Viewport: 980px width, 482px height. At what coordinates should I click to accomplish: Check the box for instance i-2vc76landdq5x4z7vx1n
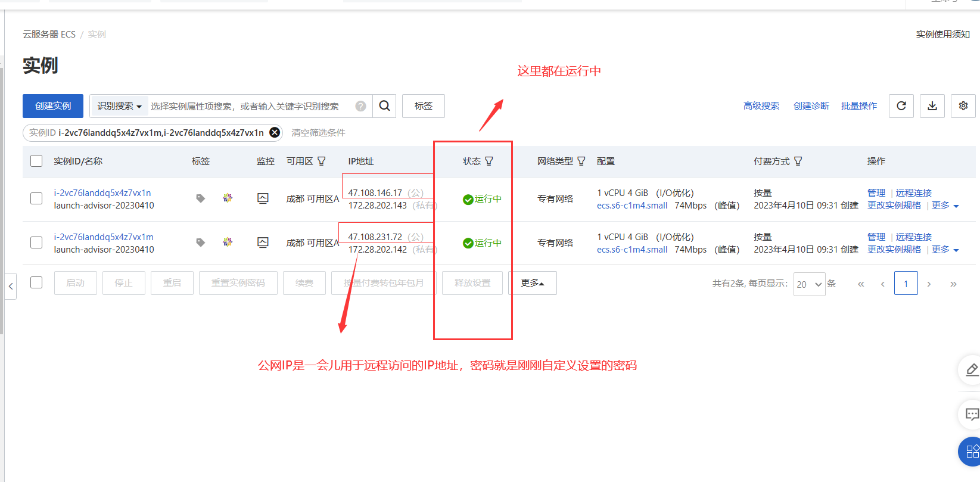tap(36, 198)
